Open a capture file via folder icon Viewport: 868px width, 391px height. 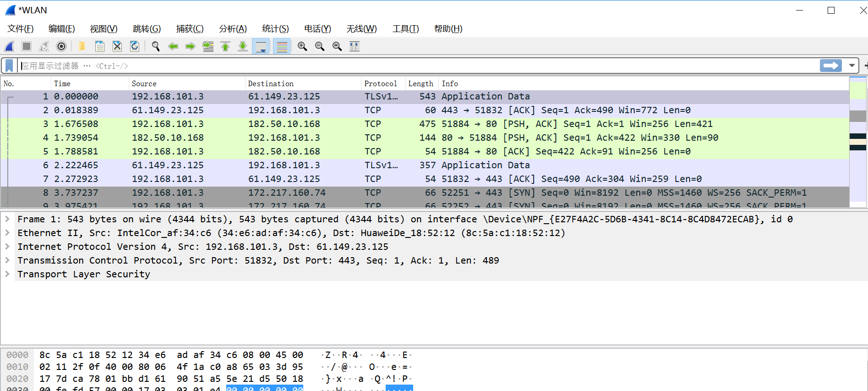[82, 46]
